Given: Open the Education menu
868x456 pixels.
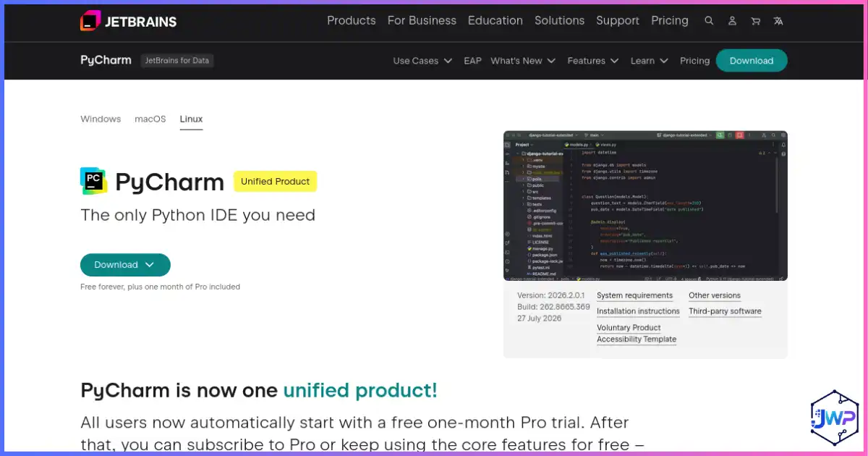Looking at the screenshot, I should (x=495, y=20).
